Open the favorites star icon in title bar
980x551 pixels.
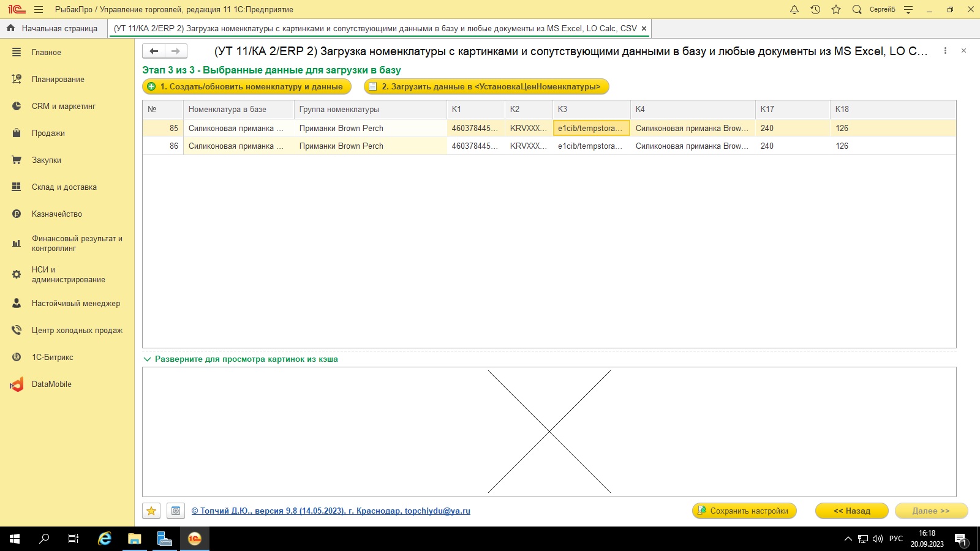point(836,9)
